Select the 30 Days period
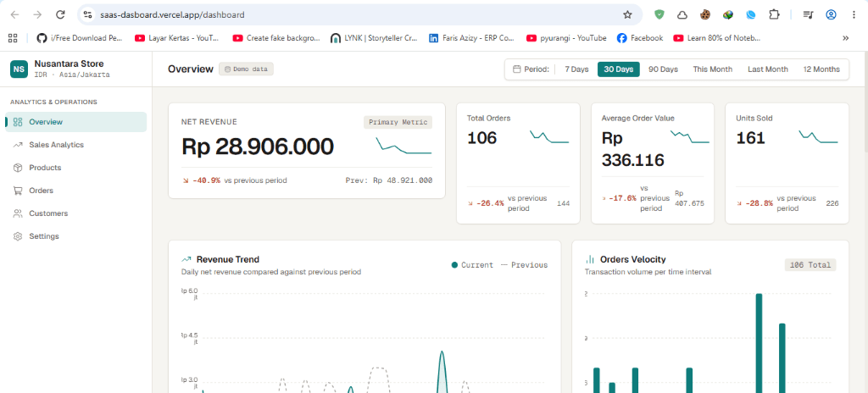 point(618,69)
